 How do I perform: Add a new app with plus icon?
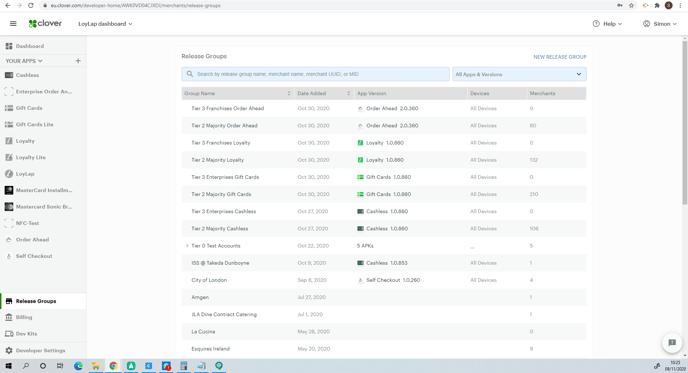pos(78,61)
